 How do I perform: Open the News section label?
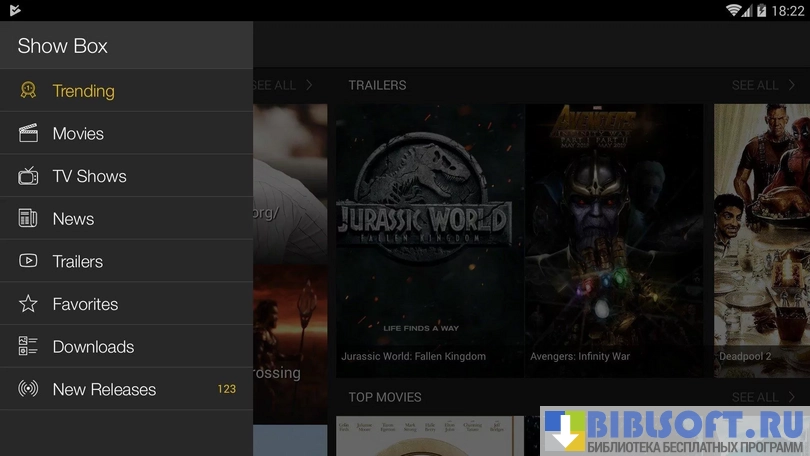coord(73,219)
